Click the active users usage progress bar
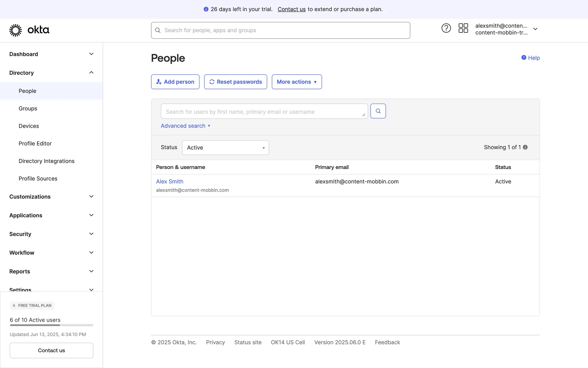Image resolution: width=588 pixels, height=368 pixels. [x=51, y=325]
